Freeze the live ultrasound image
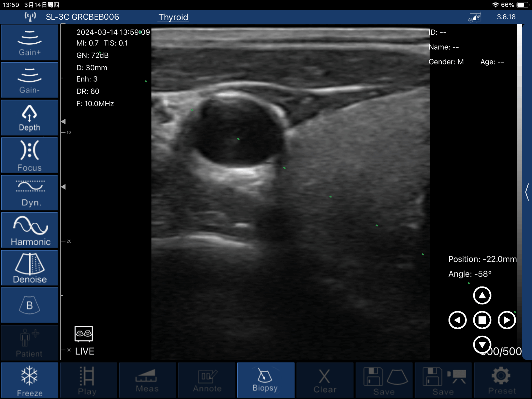532x399 pixels. (x=29, y=380)
